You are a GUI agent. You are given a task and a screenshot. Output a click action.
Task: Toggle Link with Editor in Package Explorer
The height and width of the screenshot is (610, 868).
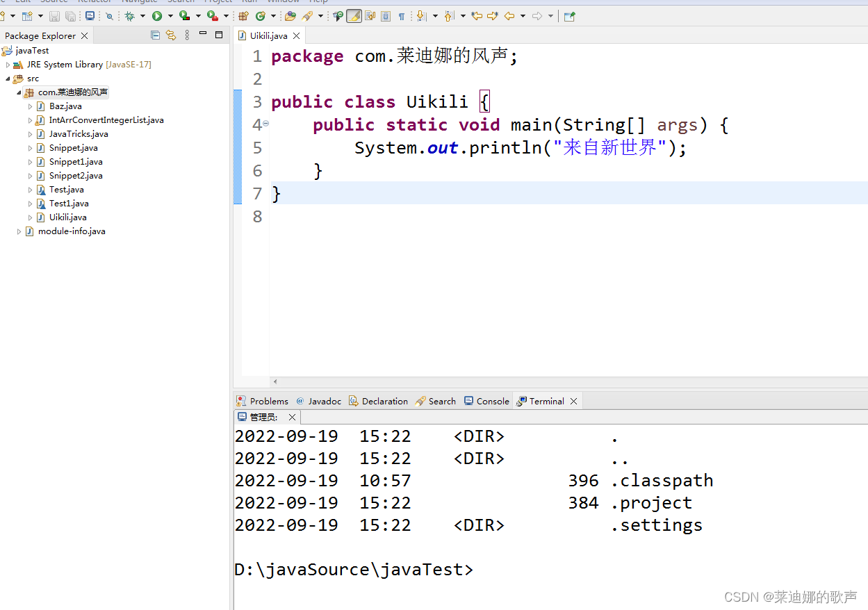(170, 35)
